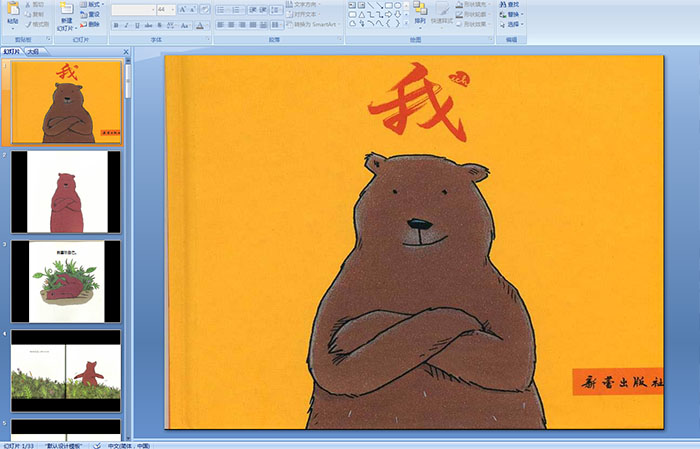Screen dimensions: 700x449
Task: Close the slides thumbnail pane
Action: pos(126,52)
